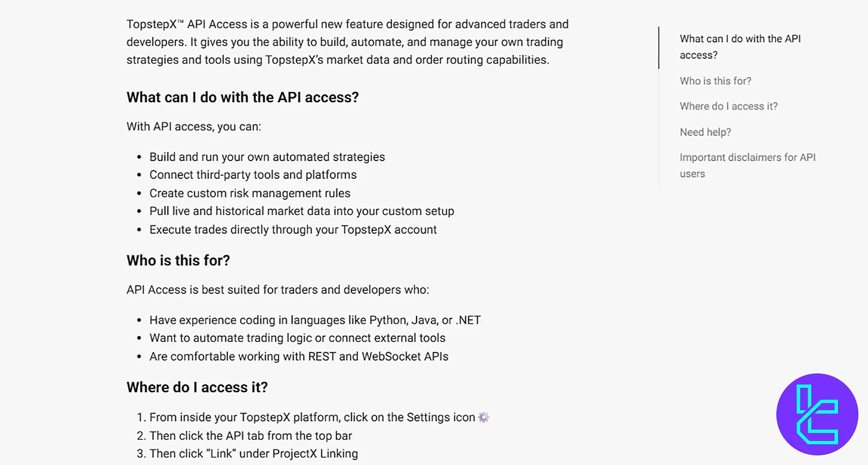Click step 'Then click the API tab from the top bar'
Image resolution: width=868 pixels, height=465 pixels.
[251, 435]
